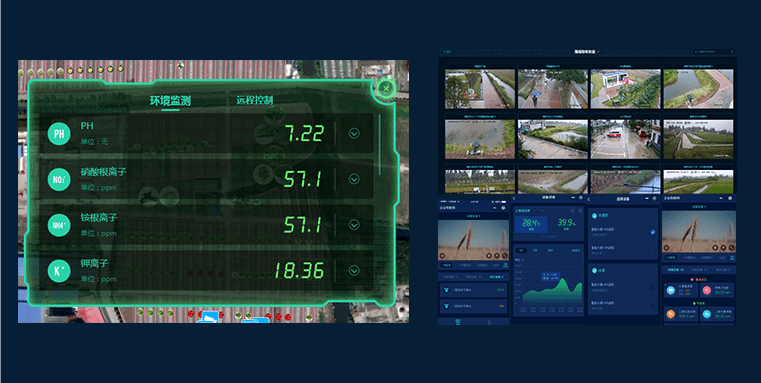Expand the 钾离子 18.36 row chevron
The image size is (761, 383).
[x=354, y=271]
